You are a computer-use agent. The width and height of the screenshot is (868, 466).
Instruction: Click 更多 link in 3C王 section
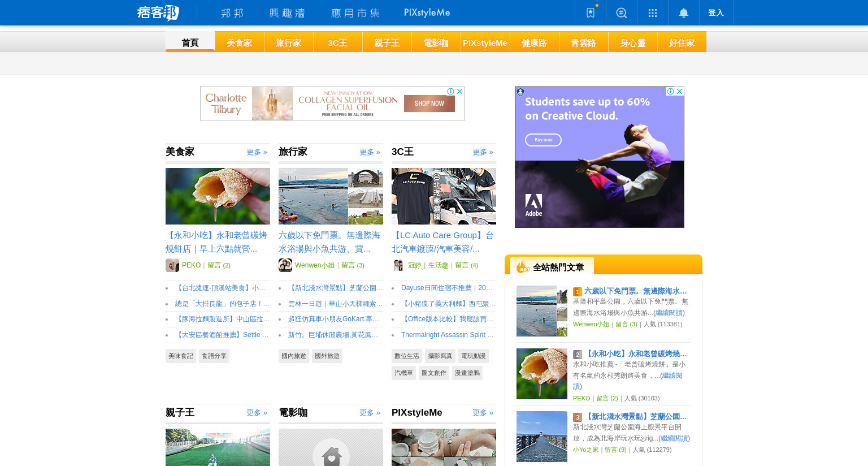(x=483, y=152)
